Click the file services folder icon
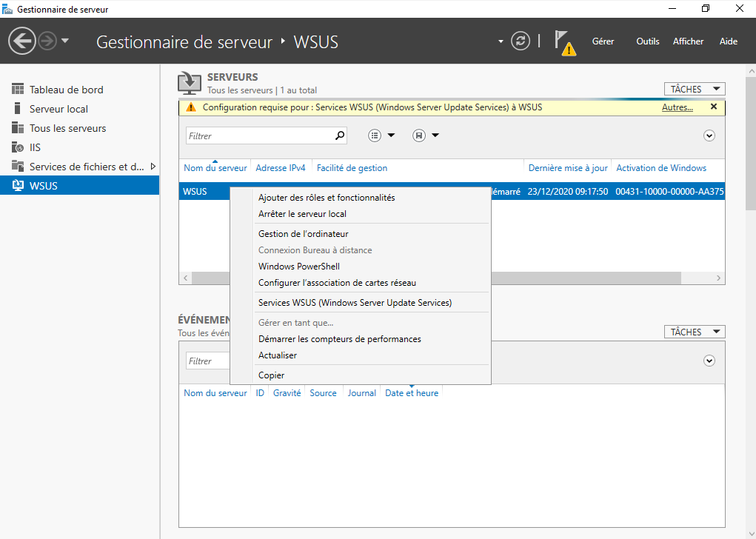Viewport: 756px width, 539px height. (18, 166)
